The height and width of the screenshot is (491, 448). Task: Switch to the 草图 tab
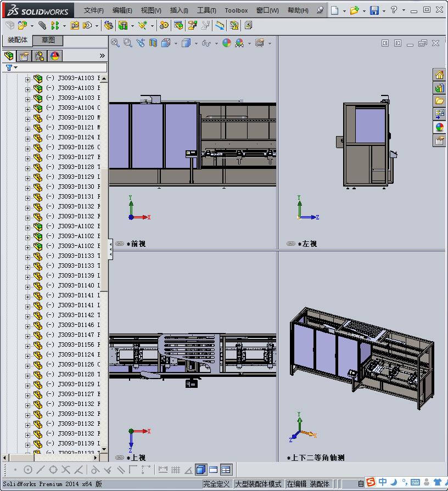point(48,40)
